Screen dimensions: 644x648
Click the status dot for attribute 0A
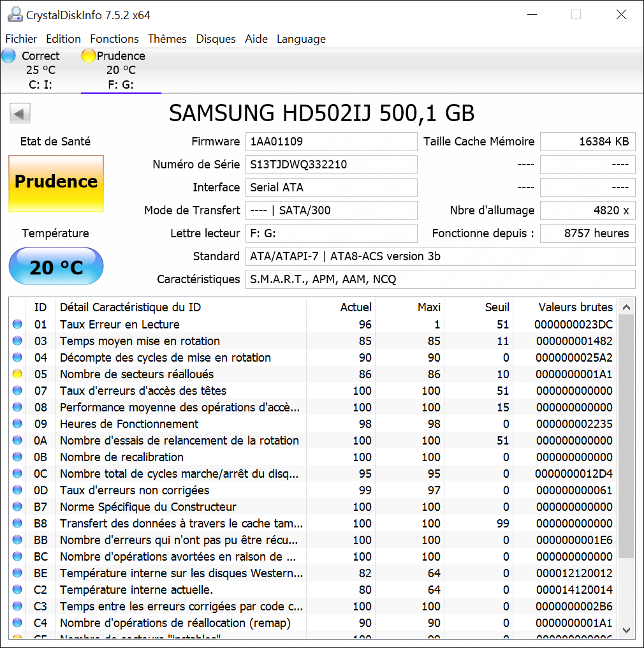tap(17, 440)
